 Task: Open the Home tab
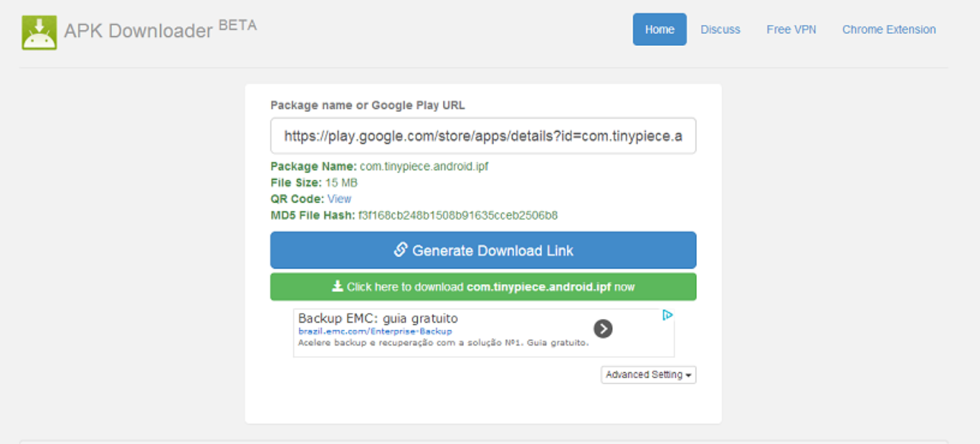pyautogui.click(x=659, y=30)
